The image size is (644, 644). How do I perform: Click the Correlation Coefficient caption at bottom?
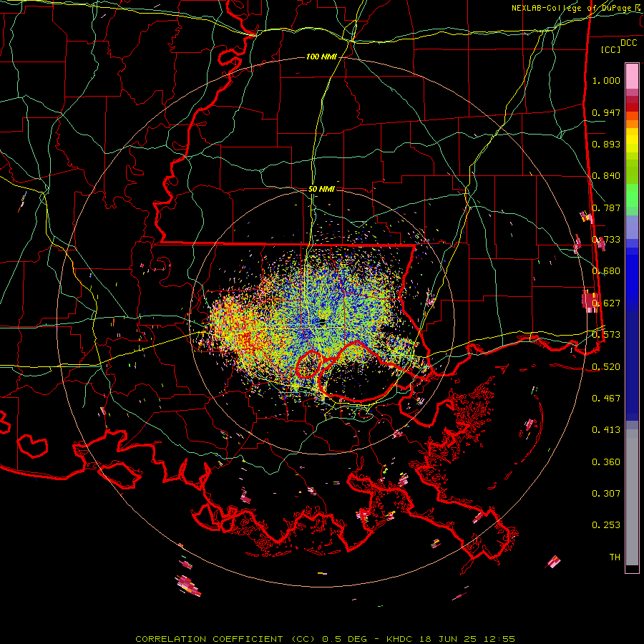[x=325, y=639]
